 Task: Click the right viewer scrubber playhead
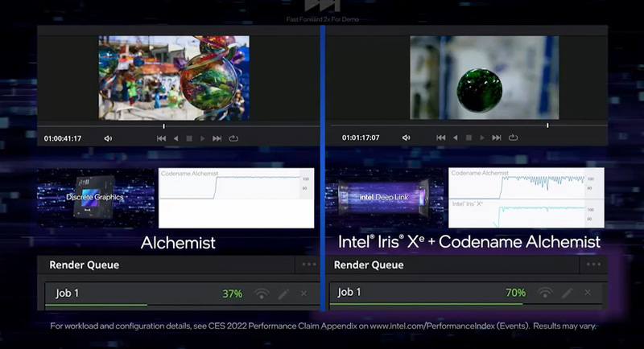point(547,125)
